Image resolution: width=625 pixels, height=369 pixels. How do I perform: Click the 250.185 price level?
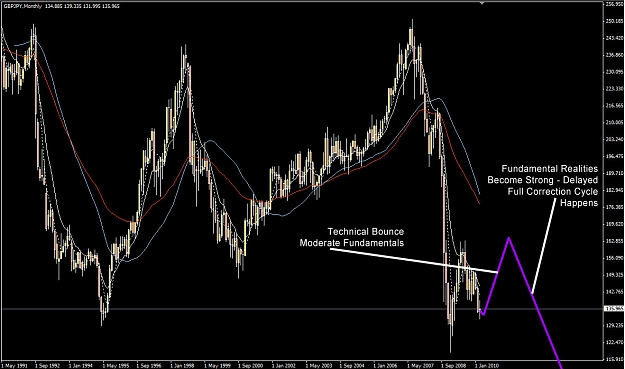614,21
